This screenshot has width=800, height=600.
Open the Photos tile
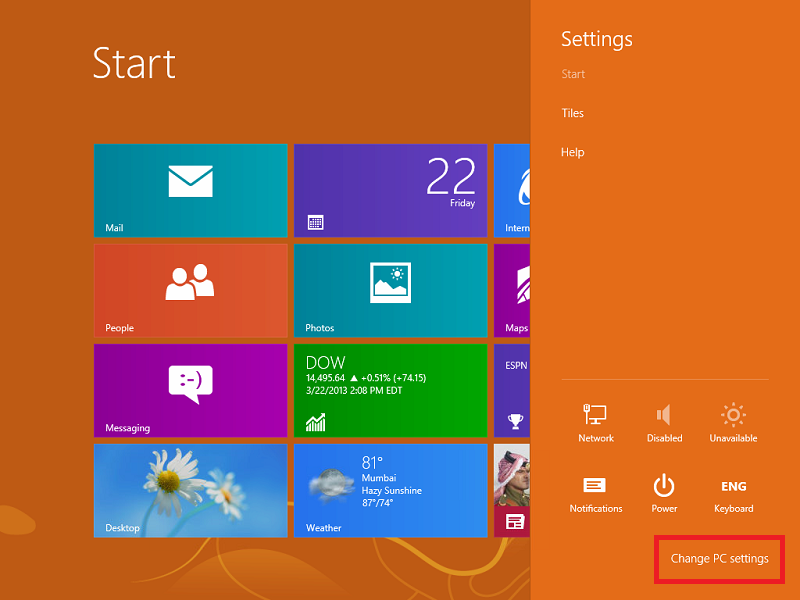click(390, 290)
